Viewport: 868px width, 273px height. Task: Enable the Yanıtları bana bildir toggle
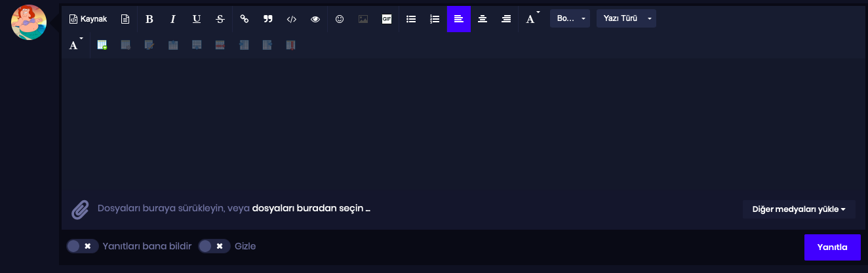tap(83, 246)
